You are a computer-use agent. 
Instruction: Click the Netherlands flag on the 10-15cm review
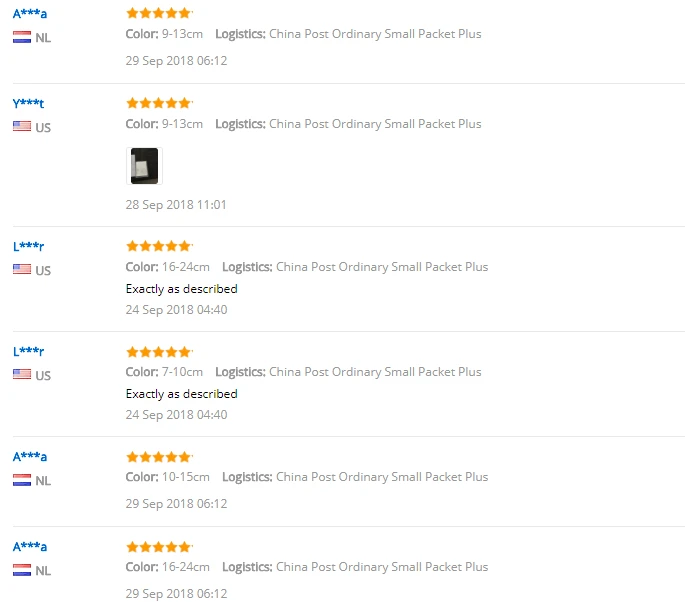tap(22, 480)
